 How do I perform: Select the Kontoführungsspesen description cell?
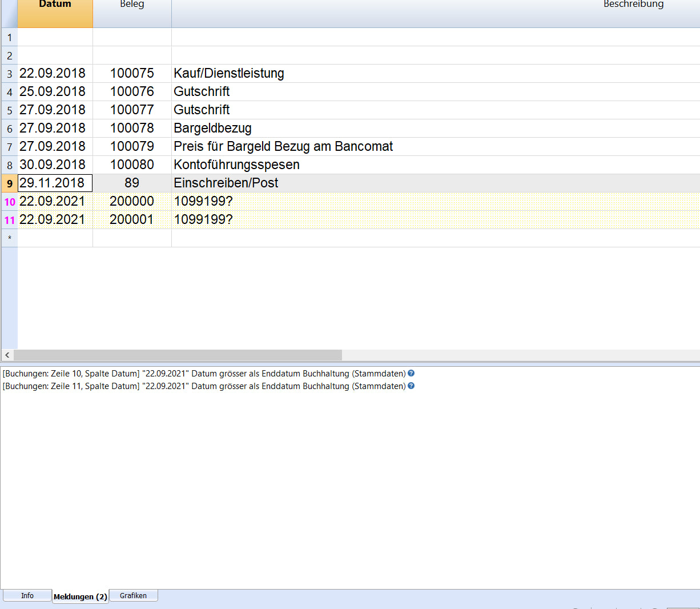236,165
